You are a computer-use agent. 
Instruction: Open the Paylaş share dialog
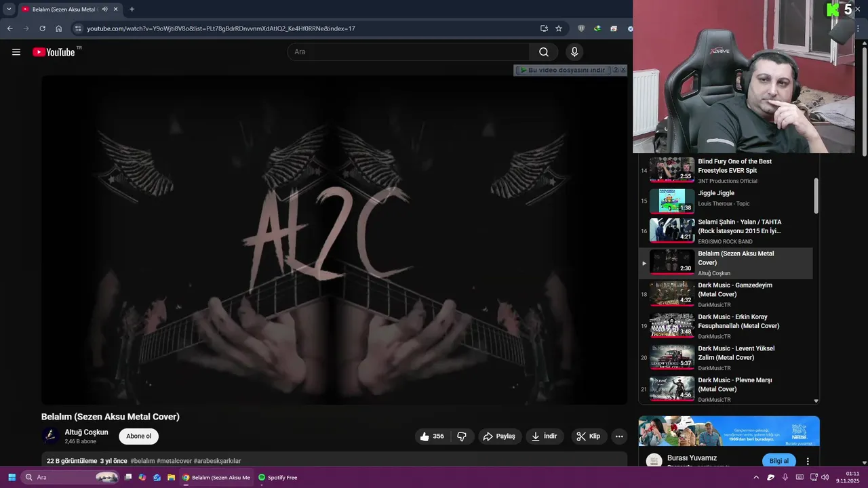coord(499,436)
